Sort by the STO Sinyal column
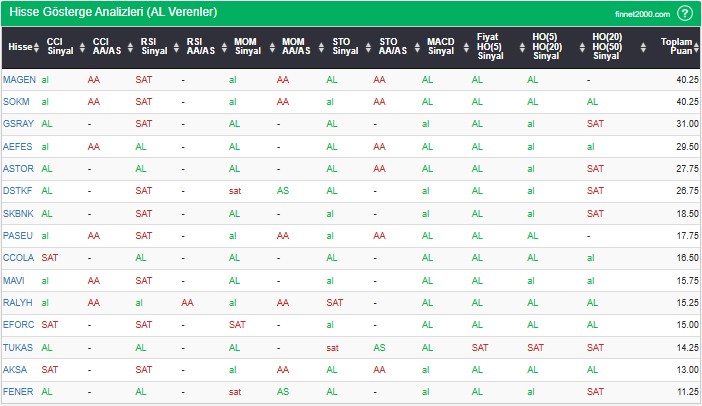Screen dimensions: 702x406 343,47
